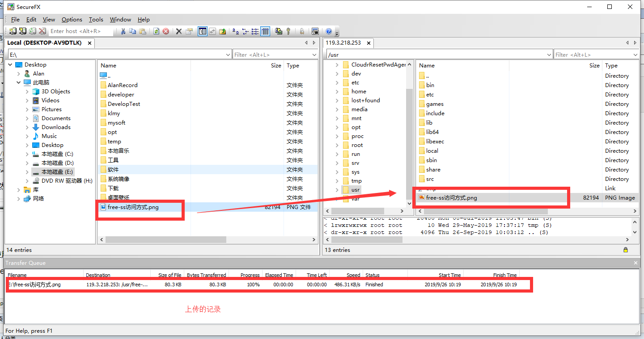Click the Cut scissors icon
This screenshot has height=339, width=644.
click(x=123, y=31)
